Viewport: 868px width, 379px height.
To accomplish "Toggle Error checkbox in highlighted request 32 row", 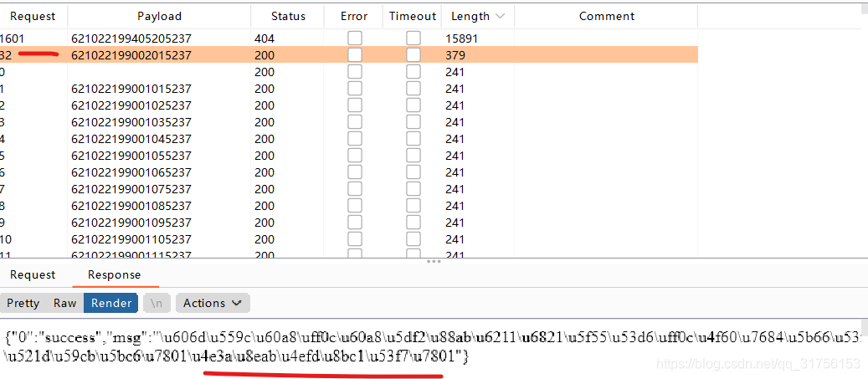I will pos(354,54).
